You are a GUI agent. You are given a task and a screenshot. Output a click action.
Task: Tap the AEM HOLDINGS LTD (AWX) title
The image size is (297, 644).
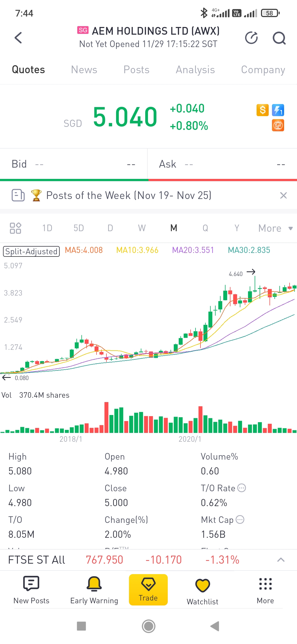click(x=156, y=31)
